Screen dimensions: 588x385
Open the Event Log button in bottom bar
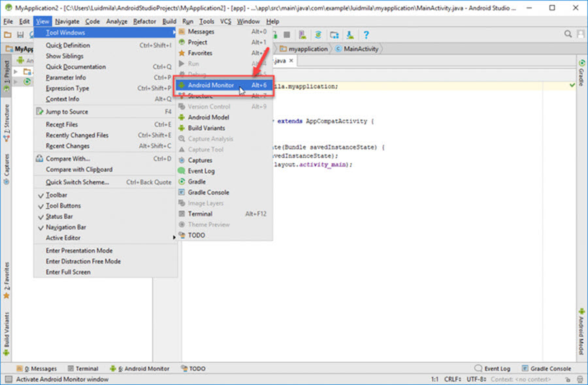point(493,369)
